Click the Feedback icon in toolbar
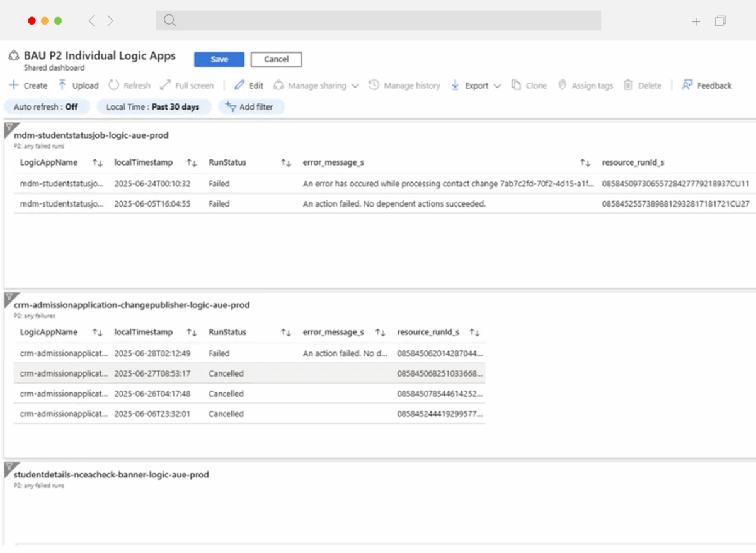The width and height of the screenshot is (756, 553). click(687, 85)
